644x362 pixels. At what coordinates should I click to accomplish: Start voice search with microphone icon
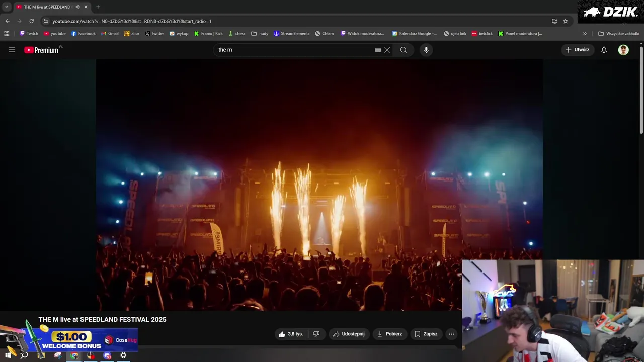coord(426,50)
